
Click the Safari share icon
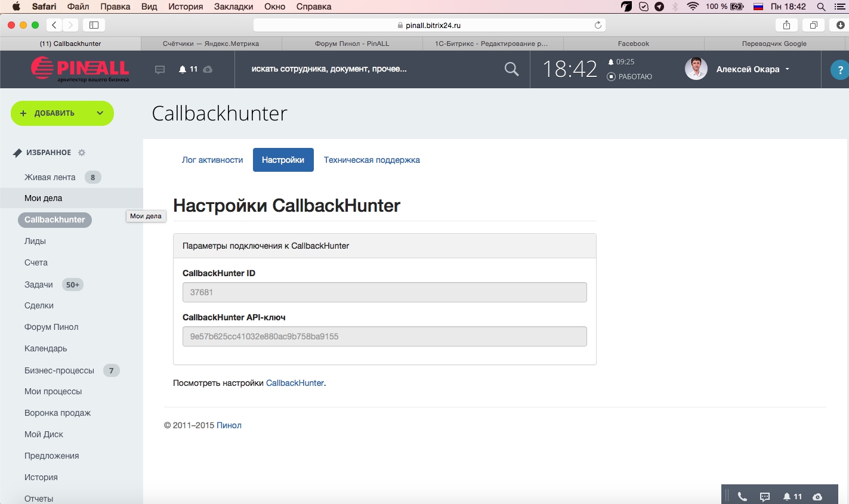tap(786, 25)
